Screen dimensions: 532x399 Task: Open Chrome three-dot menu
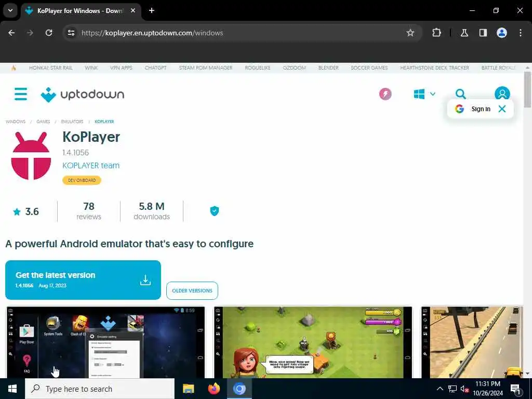[x=520, y=33]
